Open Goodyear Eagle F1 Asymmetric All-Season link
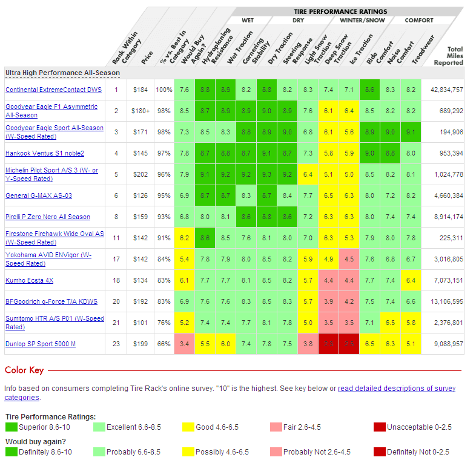The width and height of the screenshot is (476, 463). 51,111
